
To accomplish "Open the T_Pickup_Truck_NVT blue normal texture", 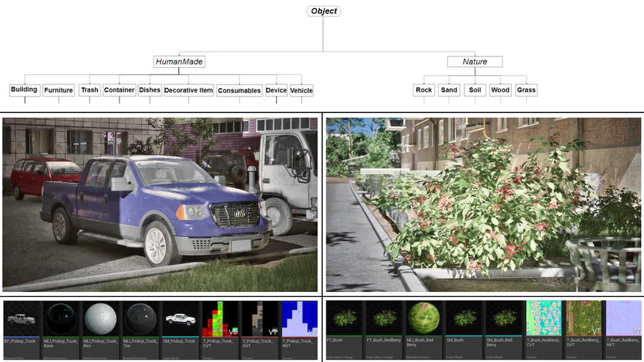I will (300, 319).
